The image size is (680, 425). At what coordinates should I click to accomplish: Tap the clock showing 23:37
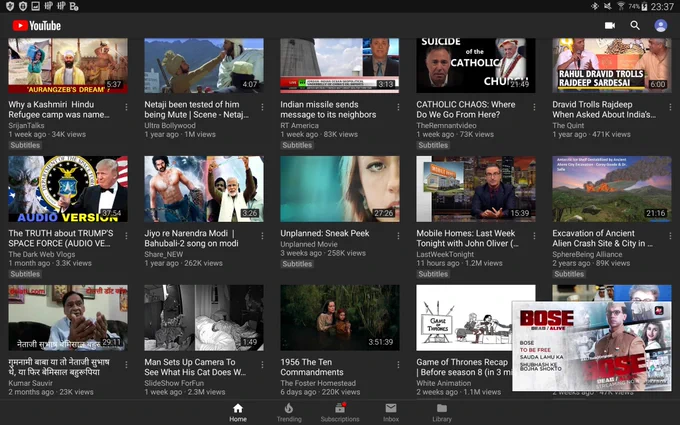coord(662,6)
